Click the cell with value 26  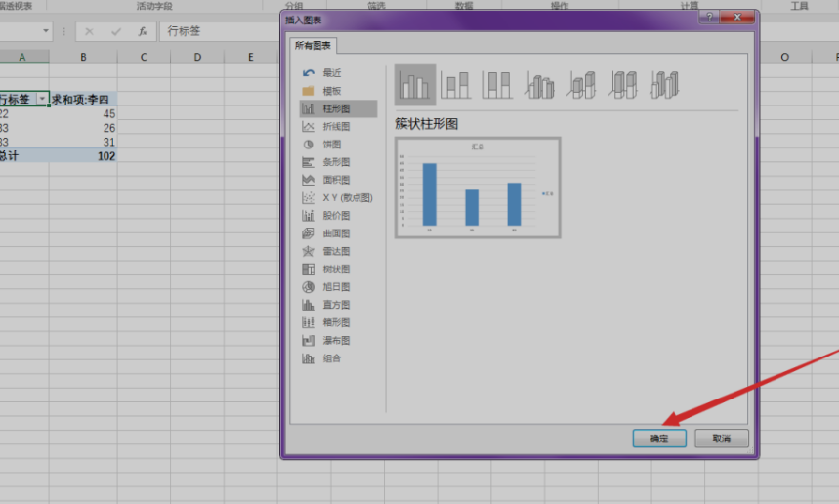[x=83, y=128]
